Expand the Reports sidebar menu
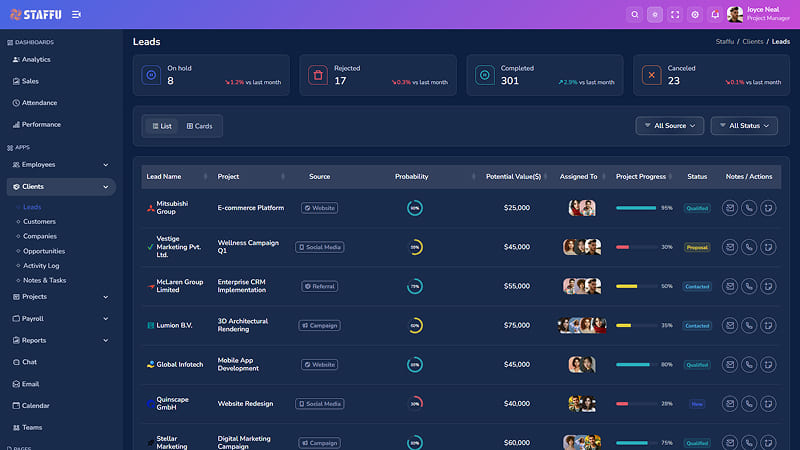Screen dimensions: 800x450 (61, 340)
